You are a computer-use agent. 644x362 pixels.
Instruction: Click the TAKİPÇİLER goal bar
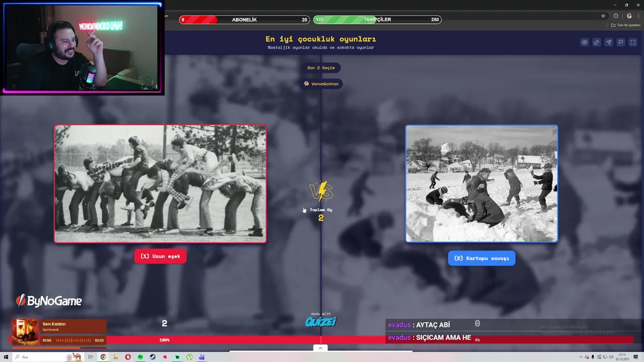click(377, 20)
